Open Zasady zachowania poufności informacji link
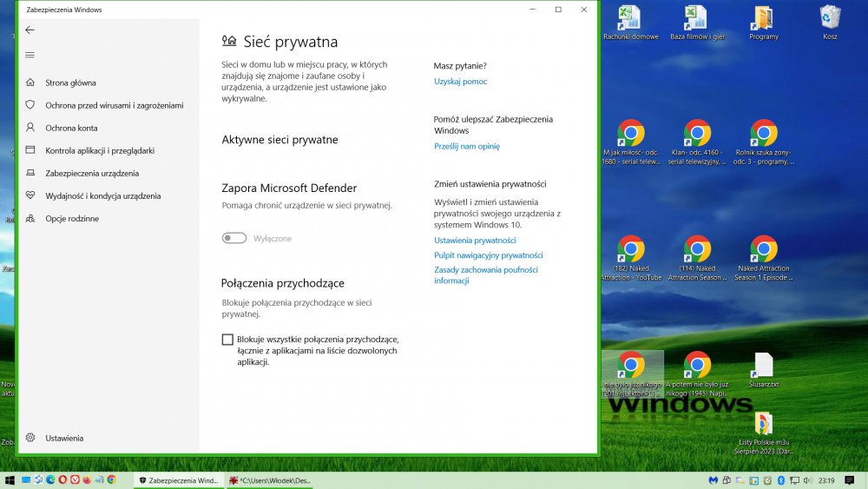 pos(485,275)
